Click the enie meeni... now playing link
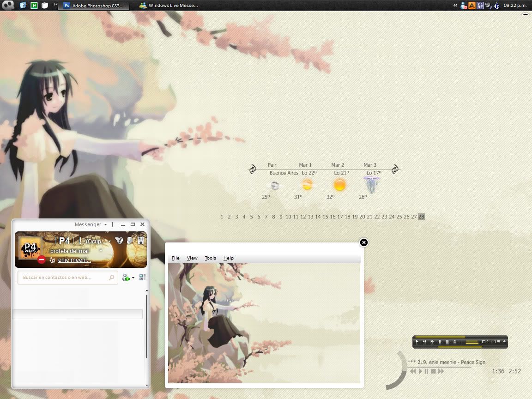 [74, 260]
